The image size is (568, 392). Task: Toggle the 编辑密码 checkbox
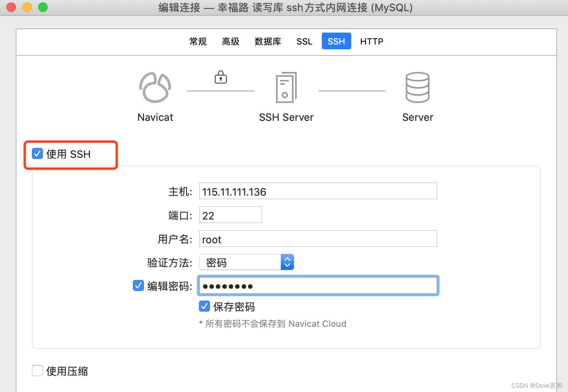point(138,285)
